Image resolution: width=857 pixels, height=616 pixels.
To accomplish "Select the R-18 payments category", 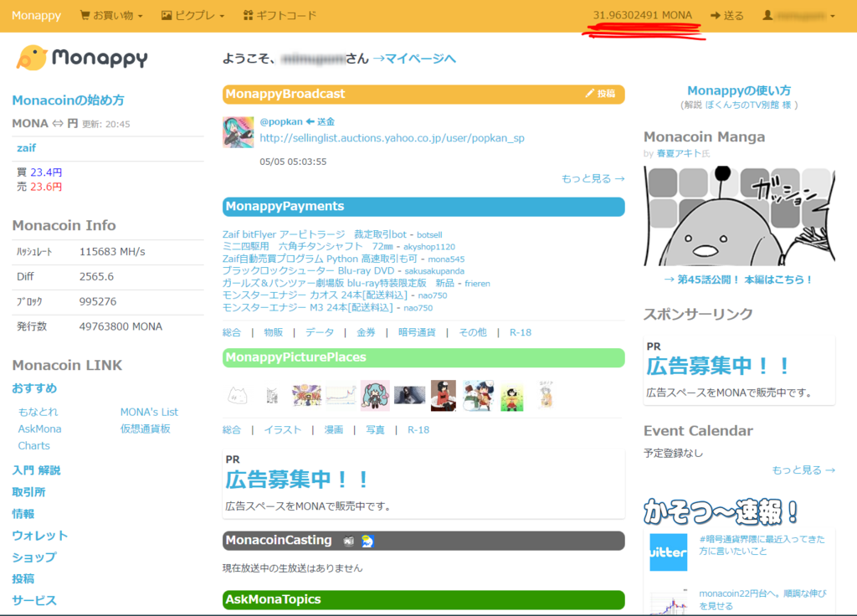I will coord(521,332).
